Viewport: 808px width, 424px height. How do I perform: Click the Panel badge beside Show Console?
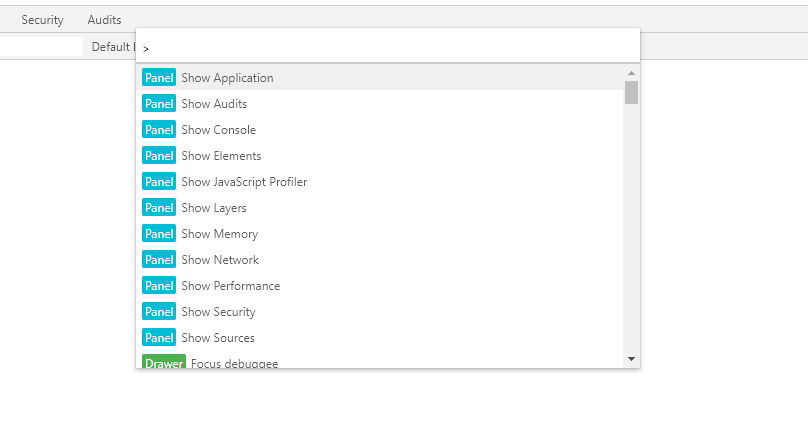tap(159, 130)
